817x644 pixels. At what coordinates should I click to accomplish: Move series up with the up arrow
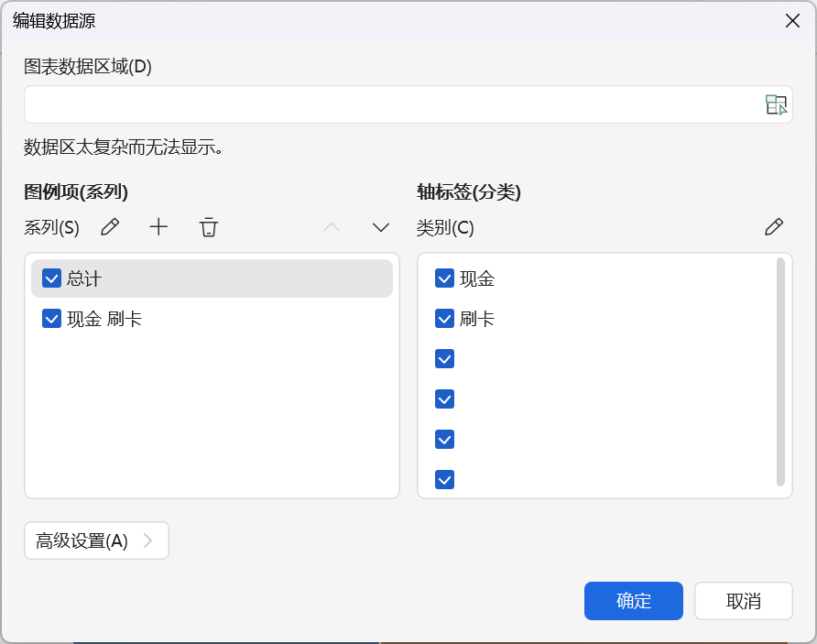pos(332,227)
